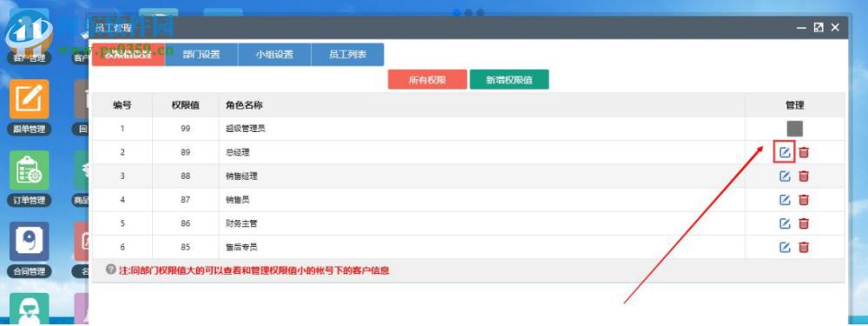Viewport: 868px width, 326px height.
Task: Click the 员工管理 window title
Action: pyautogui.click(x=114, y=28)
